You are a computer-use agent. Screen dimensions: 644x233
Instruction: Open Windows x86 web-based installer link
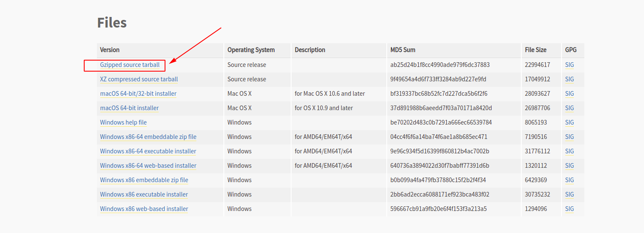coord(144,209)
